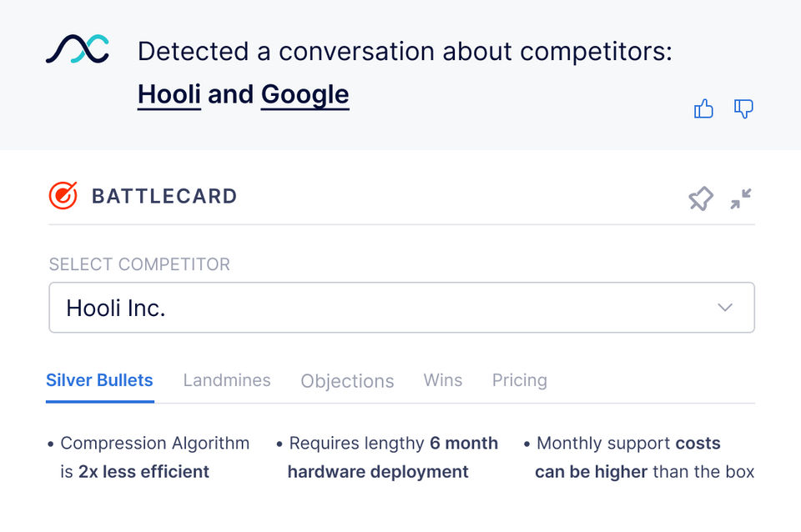Give thumbs down feedback on detection
The height and width of the screenshot is (532, 801).
pos(743,108)
